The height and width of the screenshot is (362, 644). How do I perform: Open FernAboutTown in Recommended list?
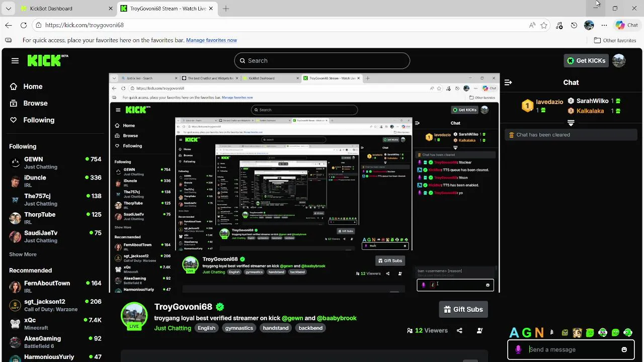[x=55, y=287]
